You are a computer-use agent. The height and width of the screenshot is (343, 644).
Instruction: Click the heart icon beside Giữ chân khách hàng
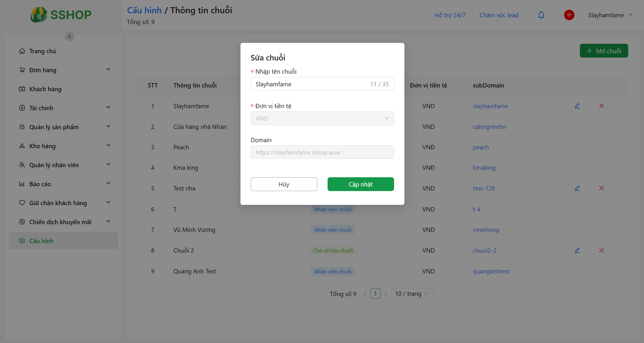coord(22,203)
